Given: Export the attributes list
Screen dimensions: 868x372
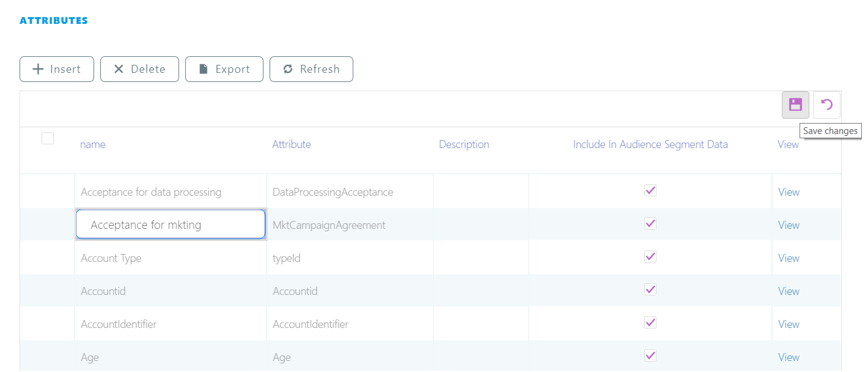Looking at the screenshot, I should tap(224, 69).
